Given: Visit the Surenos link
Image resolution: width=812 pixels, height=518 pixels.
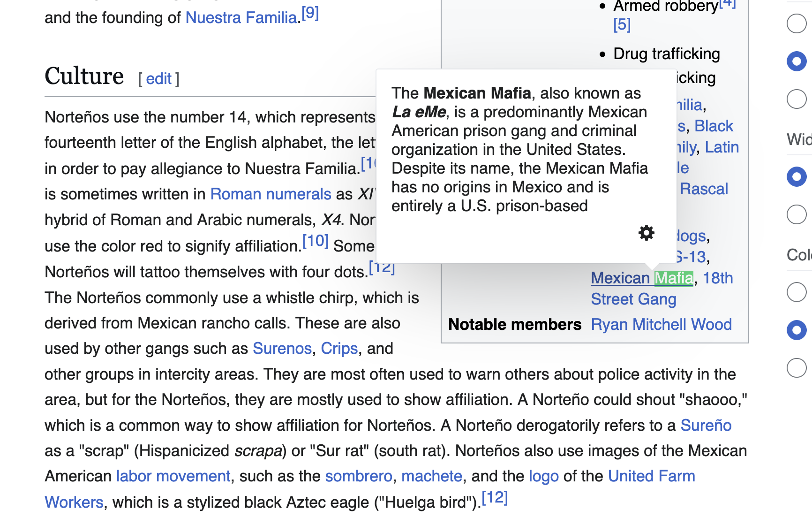Looking at the screenshot, I should point(282,349).
